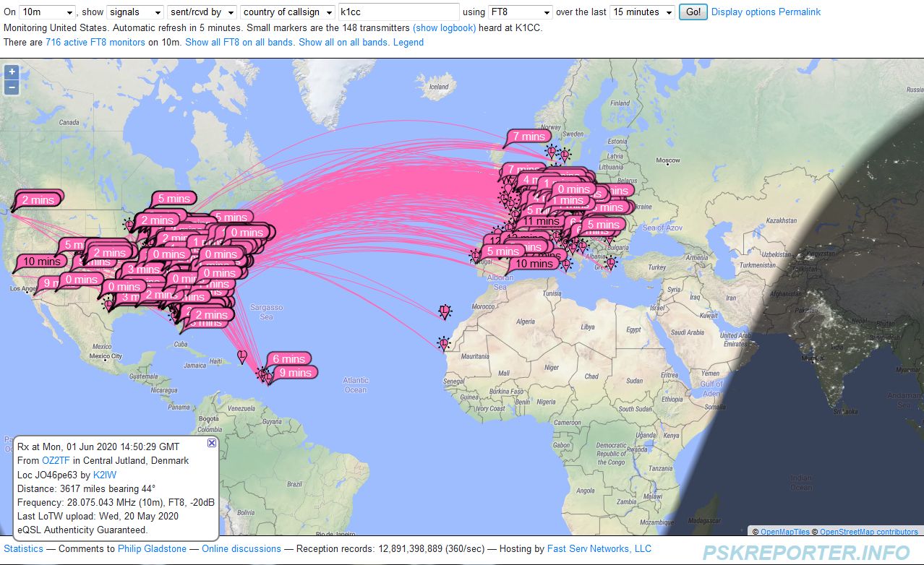This screenshot has width=924, height=565.
Task: Close the OZ2TF reception popup
Action: (x=211, y=443)
